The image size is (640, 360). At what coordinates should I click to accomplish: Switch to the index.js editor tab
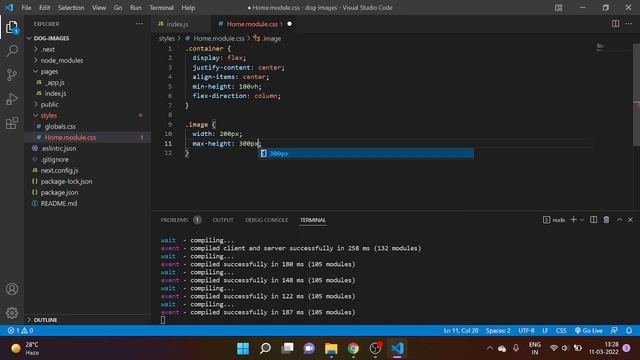pyautogui.click(x=178, y=24)
